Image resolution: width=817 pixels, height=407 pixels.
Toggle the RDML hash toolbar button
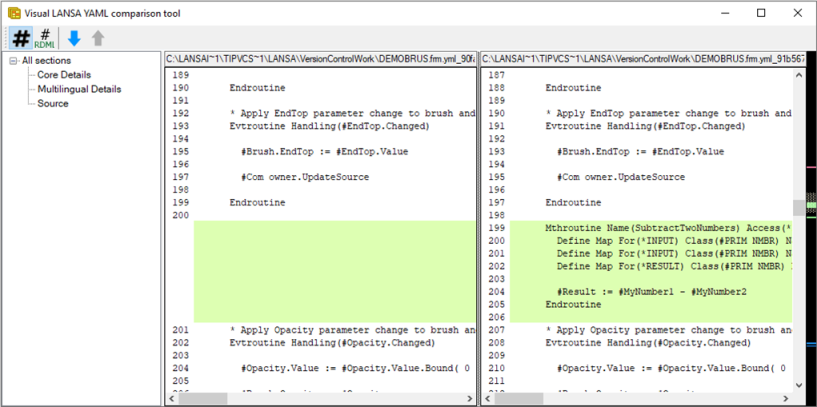(45, 38)
